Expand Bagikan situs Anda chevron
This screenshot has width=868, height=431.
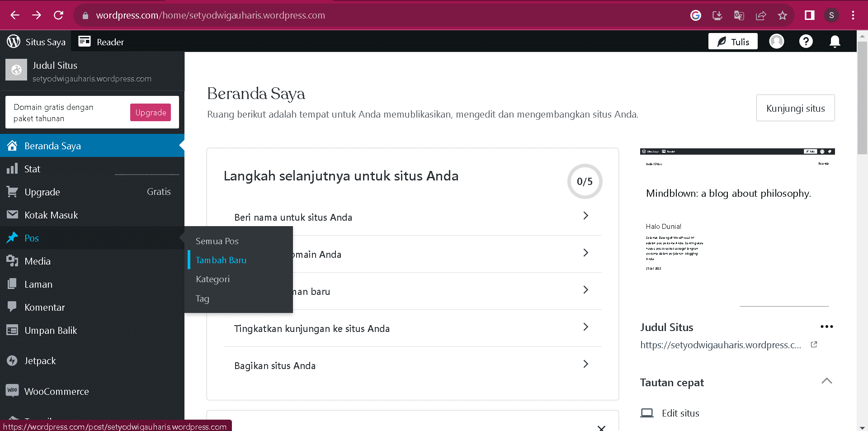coord(585,364)
